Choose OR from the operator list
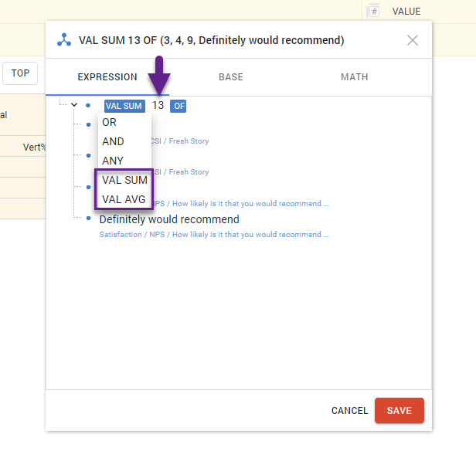The width and height of the screenshot is (476, 451). click(x=110, y=122)
